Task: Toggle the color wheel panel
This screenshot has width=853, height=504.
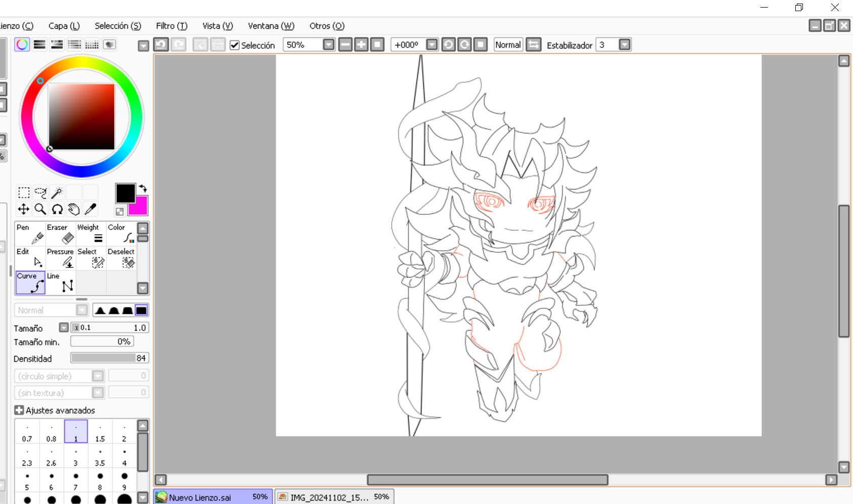Action: tap(22, 44)
